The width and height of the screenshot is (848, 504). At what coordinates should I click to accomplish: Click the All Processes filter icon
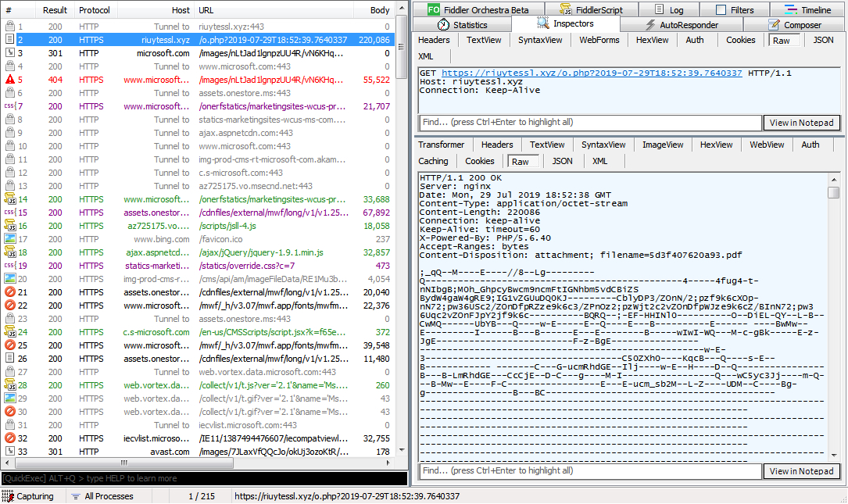(x=76, y=496)
